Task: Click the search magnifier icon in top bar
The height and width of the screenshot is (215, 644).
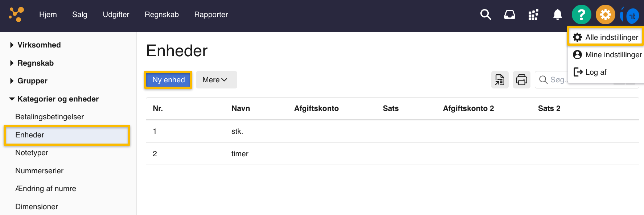Action: coord(485,15)
